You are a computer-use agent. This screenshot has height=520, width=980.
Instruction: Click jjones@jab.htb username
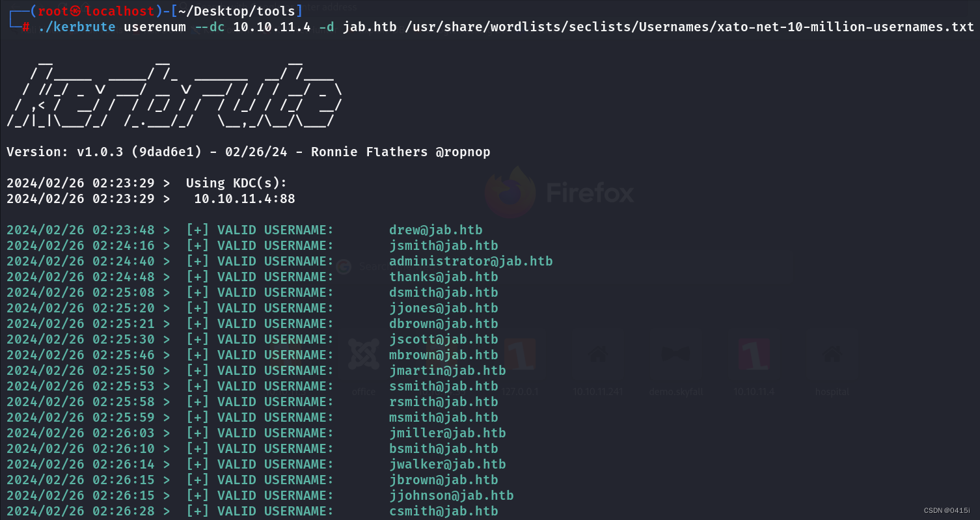[x=444, y=308]
